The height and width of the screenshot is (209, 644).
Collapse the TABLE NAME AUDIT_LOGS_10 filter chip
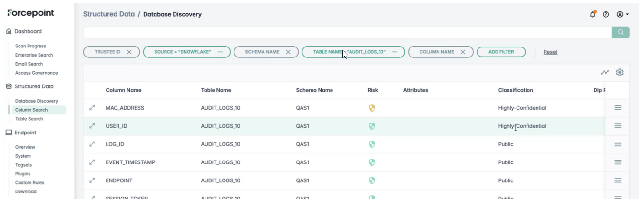click(x=395, y=52)
